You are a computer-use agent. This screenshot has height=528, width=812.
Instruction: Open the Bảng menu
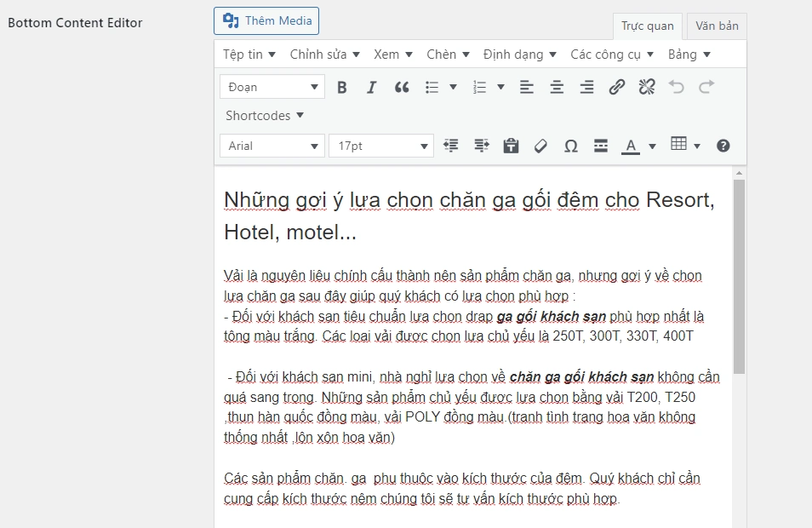(x=689, y=55)
